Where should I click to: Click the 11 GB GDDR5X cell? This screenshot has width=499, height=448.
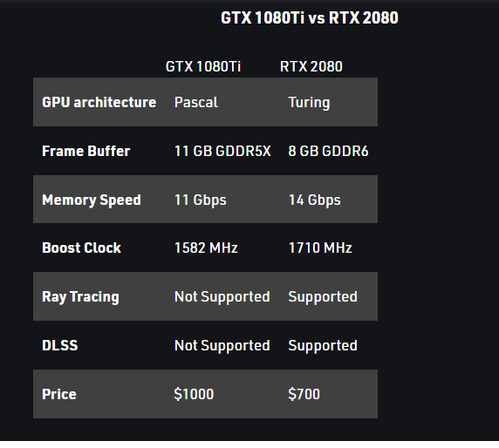tap(222, 151)
